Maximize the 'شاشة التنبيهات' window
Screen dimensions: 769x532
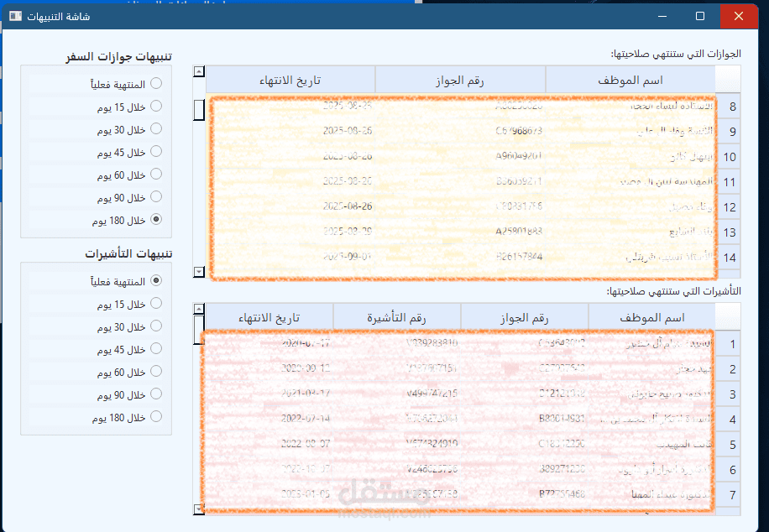(x=700, y=16)
